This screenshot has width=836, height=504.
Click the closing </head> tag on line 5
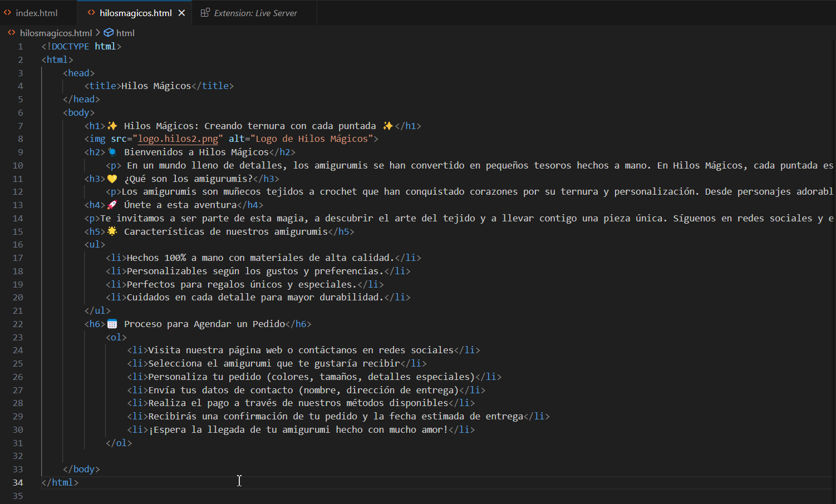pyautogui.click(x=81, y=99)
